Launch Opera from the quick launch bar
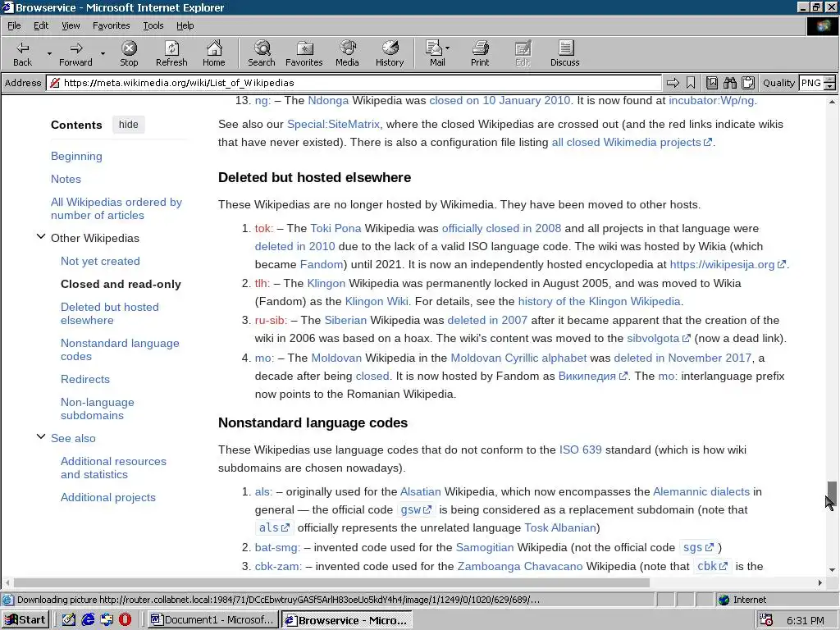840x630 pixels. coord(125,620)
